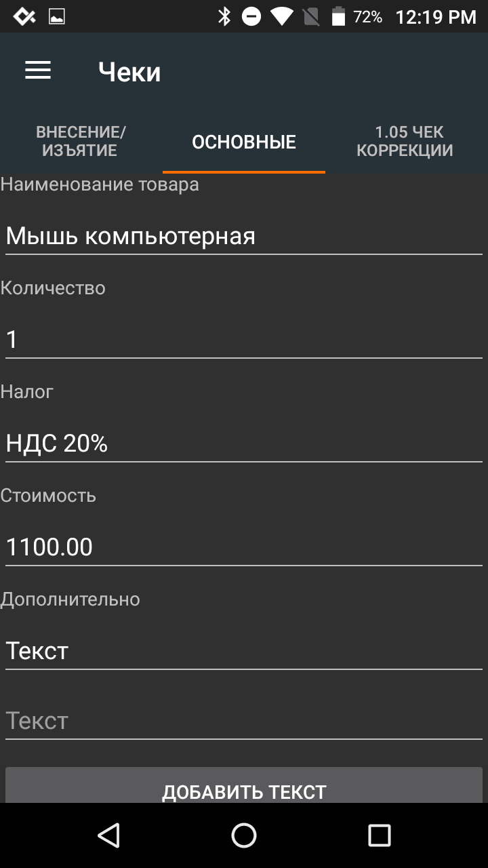Open the НДС 20% tax selector

pos(243,443)
